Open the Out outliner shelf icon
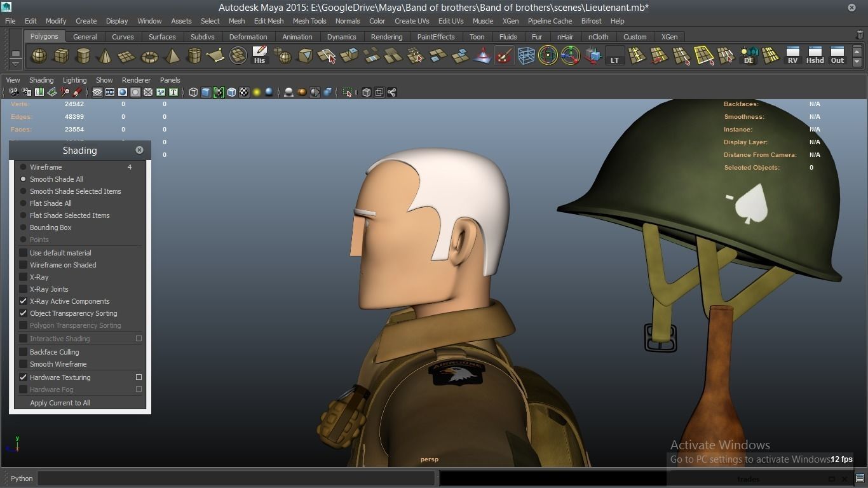 point(837,56)
